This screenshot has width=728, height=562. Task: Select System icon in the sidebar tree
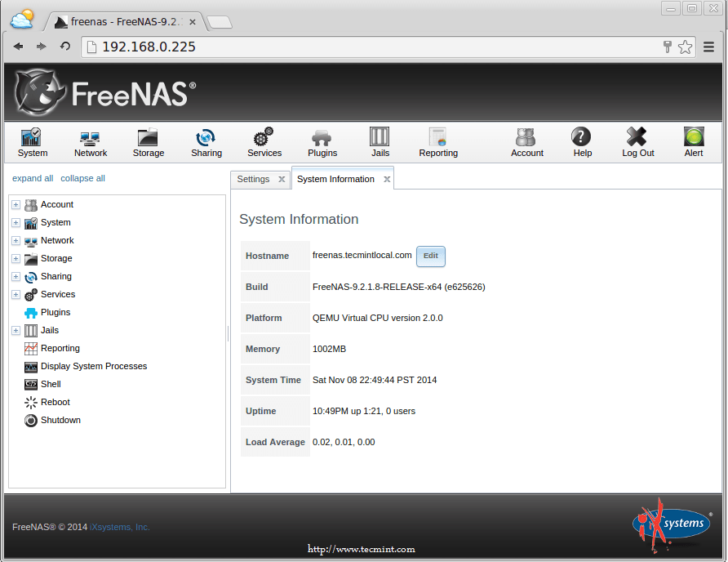click(31, 223)
